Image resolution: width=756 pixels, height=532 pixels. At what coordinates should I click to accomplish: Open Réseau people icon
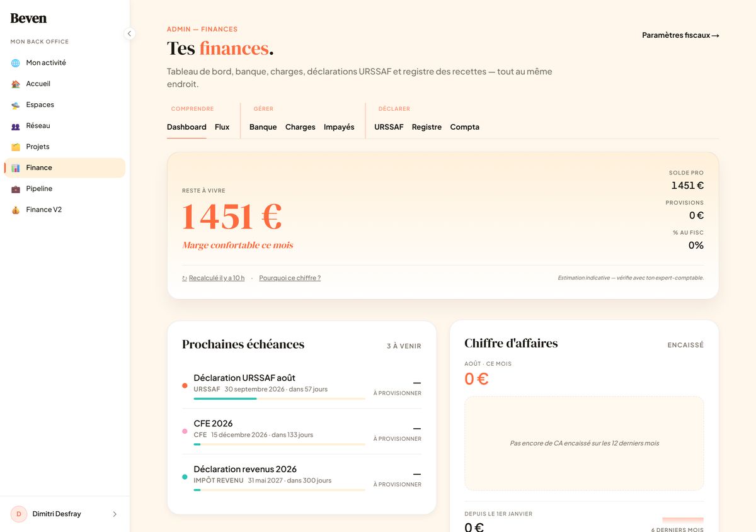coord(16,126)
